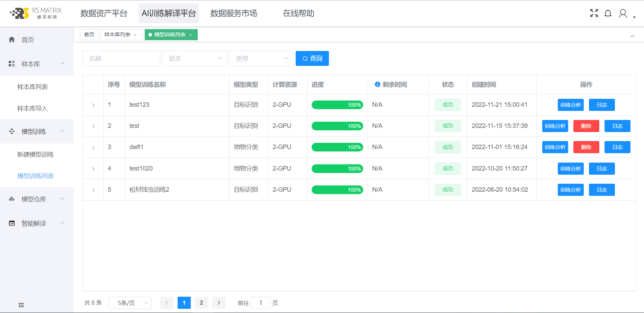Click the remaining time info icon
Image resolution: width=644 pixels, height=313 pixels.
tap(377, 85)
